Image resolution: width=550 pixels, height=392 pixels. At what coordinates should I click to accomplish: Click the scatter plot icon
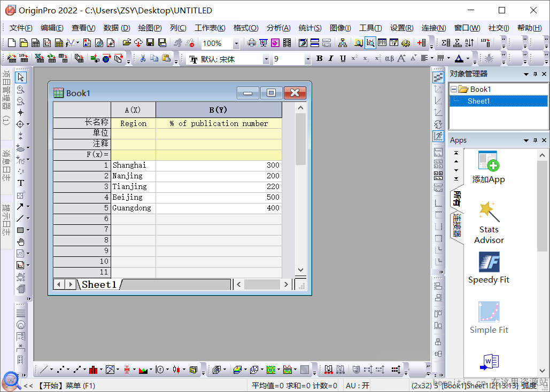[x=60, y=370]
